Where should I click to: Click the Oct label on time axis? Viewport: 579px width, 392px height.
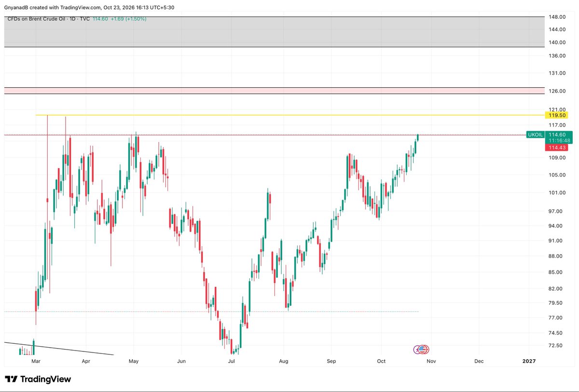click(x=381, y=361)
